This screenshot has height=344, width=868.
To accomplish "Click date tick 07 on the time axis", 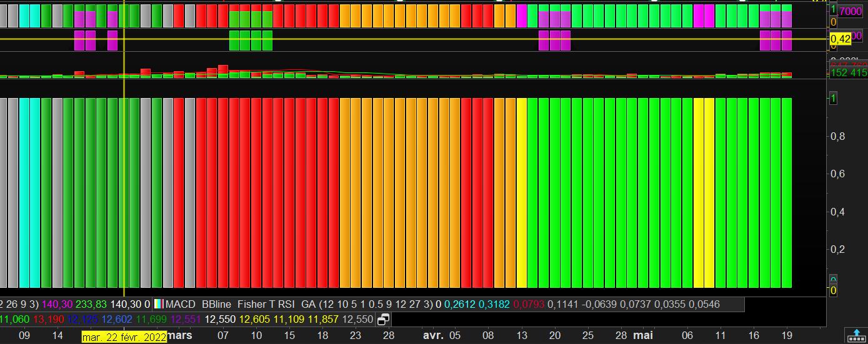I will point(223,336).
